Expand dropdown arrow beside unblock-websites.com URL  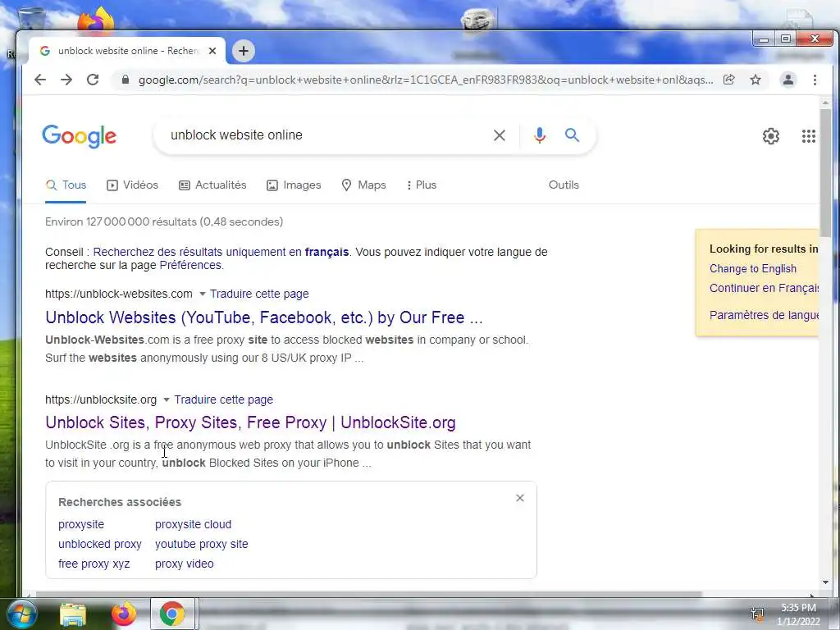pos(202,294)
